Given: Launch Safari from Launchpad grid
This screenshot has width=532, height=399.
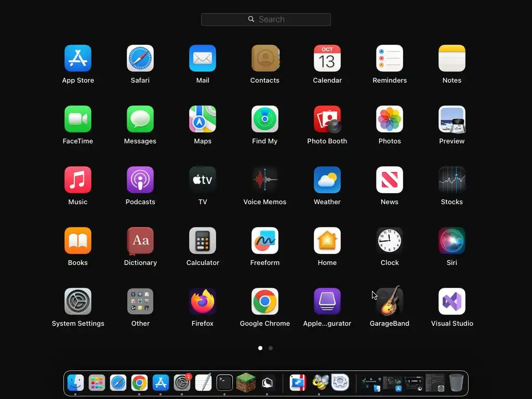Looking at the screenshot, I should (x=140, y=58).
